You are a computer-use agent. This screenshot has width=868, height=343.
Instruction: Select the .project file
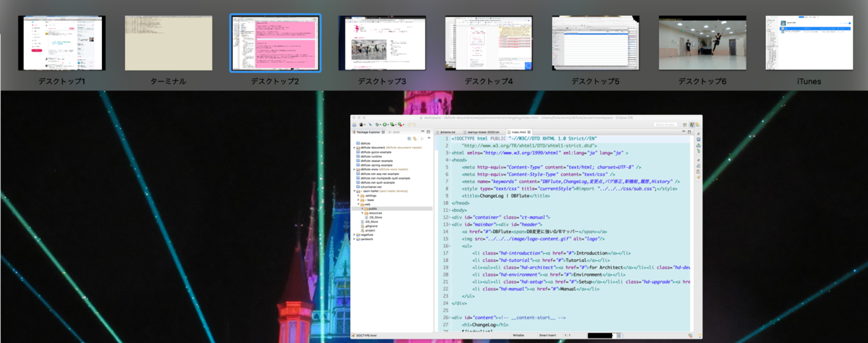pyautogui.click(x=370, y=230)
